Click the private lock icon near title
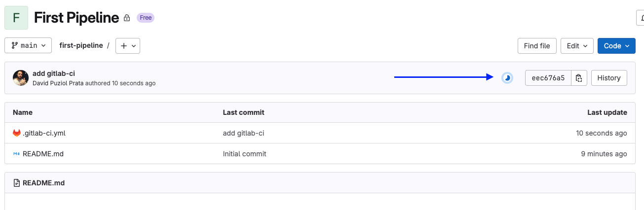This screenshot has width=644, height=210. tap(127, 18)
